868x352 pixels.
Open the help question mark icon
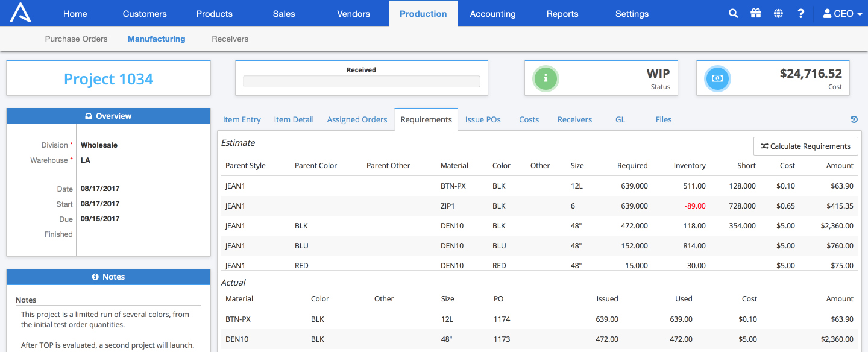pyautogui.click(x=800, y=13)
